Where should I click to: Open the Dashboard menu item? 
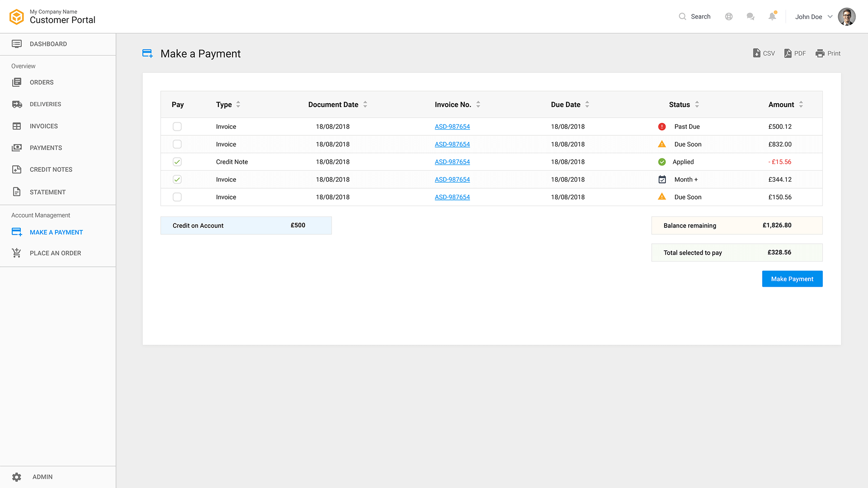pos(48,44)
